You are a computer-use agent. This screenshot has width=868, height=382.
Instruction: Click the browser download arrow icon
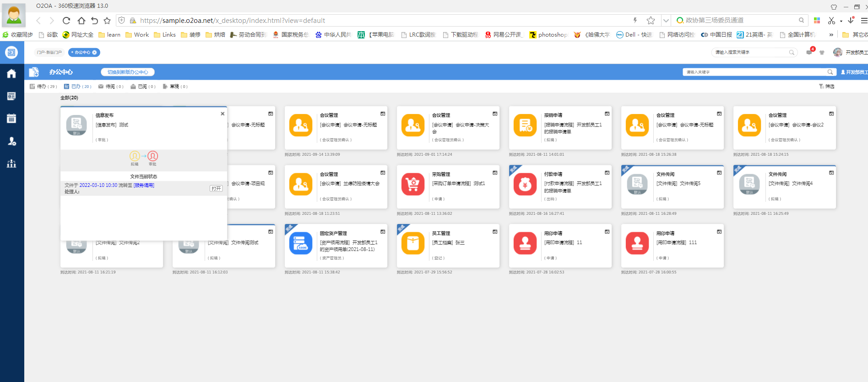[851, 20]
